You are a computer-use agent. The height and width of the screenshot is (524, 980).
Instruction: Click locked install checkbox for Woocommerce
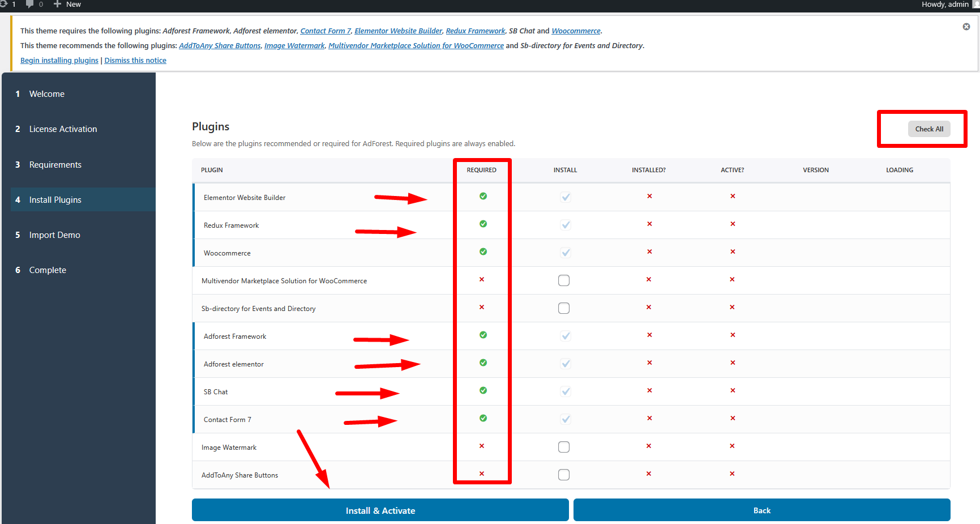point(566,253)
